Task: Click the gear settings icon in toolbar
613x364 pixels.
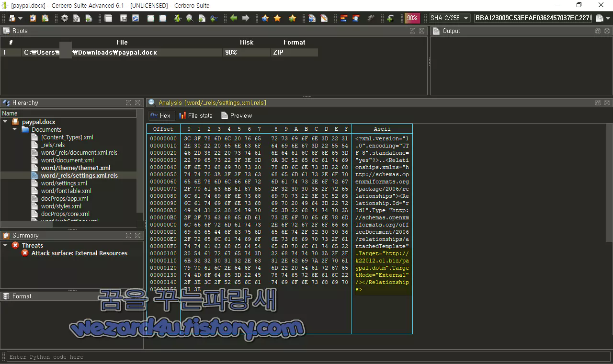Action: tap(65, 18)
